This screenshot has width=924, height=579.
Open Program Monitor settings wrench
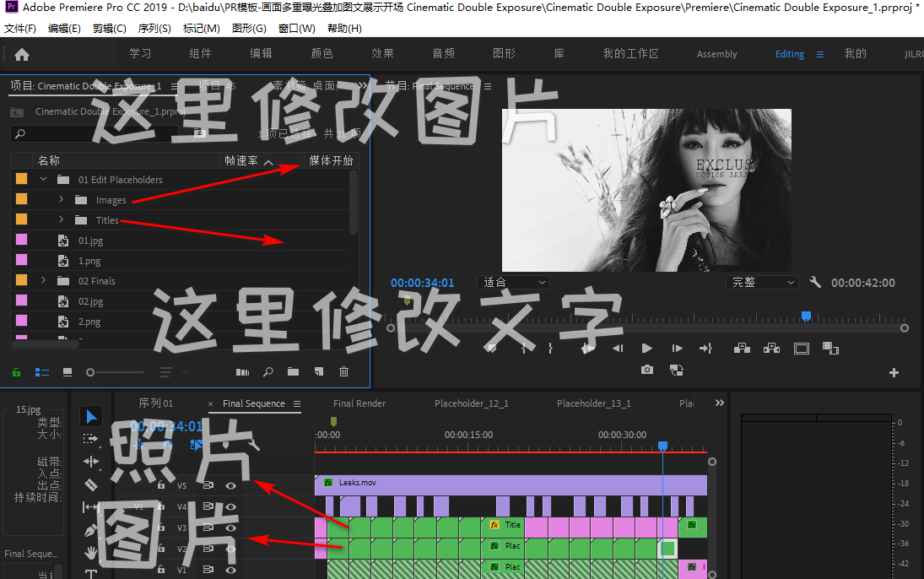(815, 283)
